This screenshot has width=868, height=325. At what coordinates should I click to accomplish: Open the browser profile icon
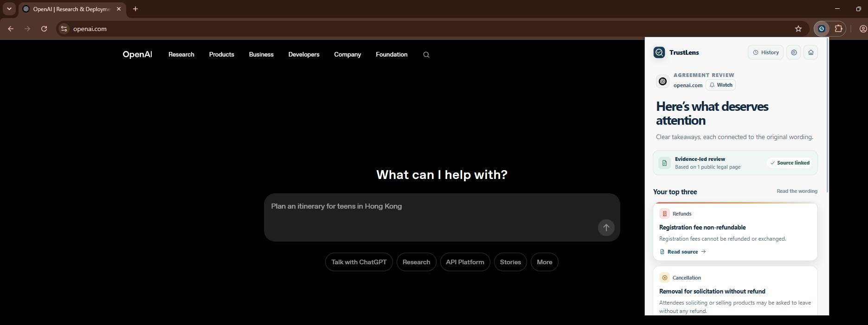pyautogui.click(x=863, y=29)
